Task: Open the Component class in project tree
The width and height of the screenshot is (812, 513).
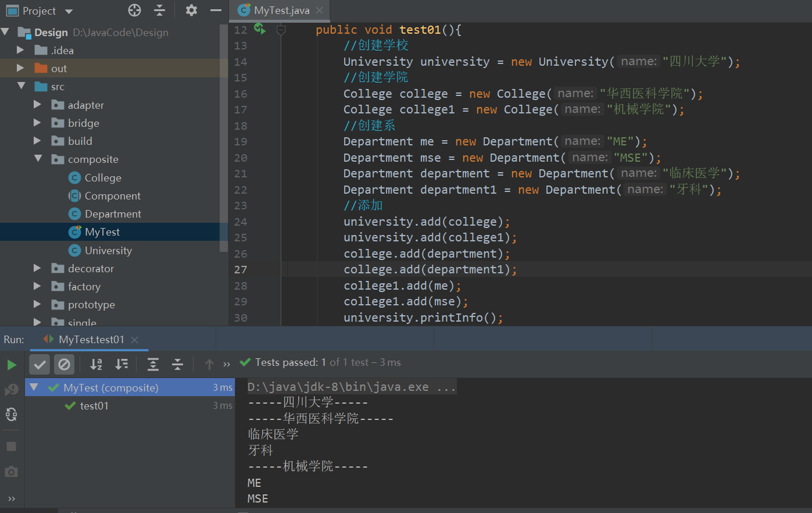Action: click(x=112, y=195)
